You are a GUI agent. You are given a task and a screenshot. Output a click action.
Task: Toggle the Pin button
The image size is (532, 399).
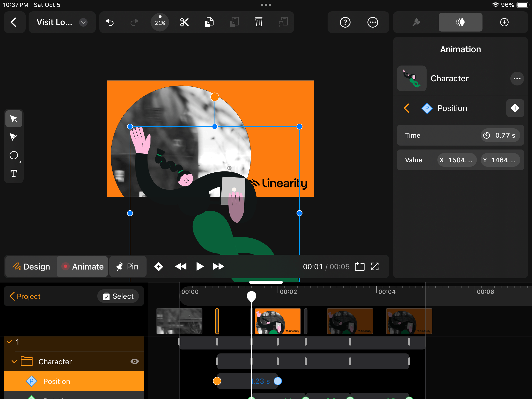coord(128,266)
